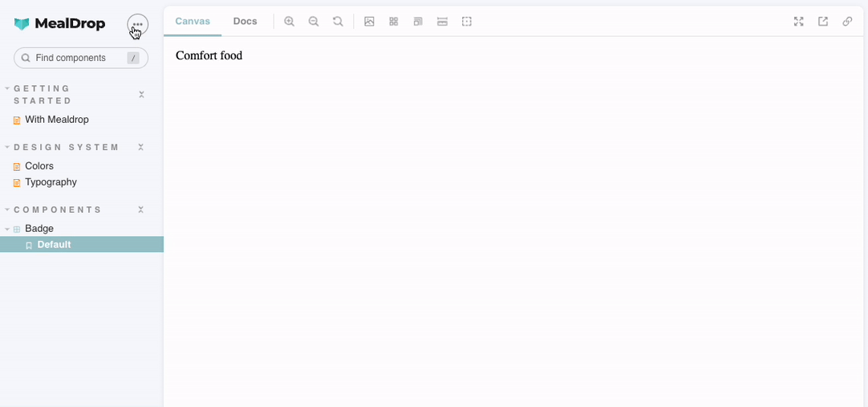Collapse all under Design System
Viewport: 868px width, 407px height.
click(141, 147)
